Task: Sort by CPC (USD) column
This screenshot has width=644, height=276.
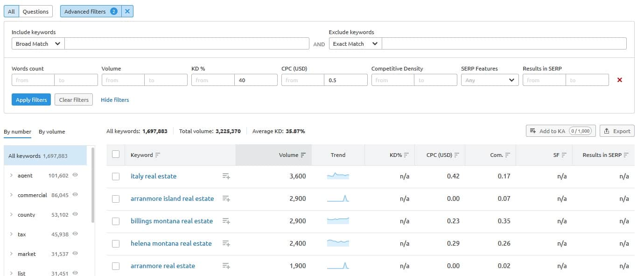Action: pyautogui.click(x=457, y=155)
